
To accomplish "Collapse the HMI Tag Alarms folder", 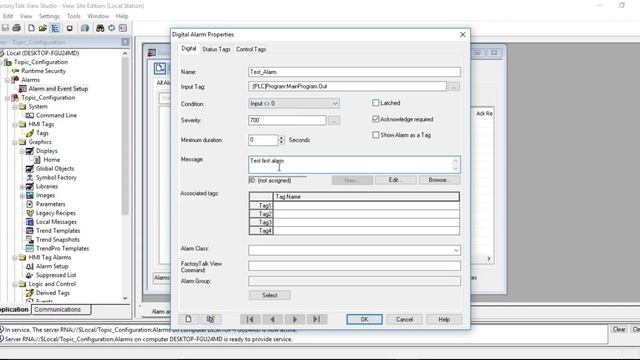I will coord(15,258).
